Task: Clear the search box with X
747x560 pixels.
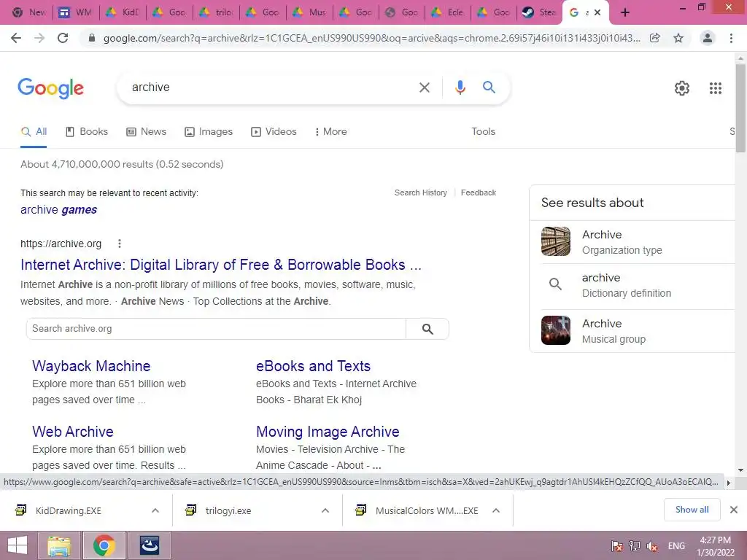Action: click(424, 87)
